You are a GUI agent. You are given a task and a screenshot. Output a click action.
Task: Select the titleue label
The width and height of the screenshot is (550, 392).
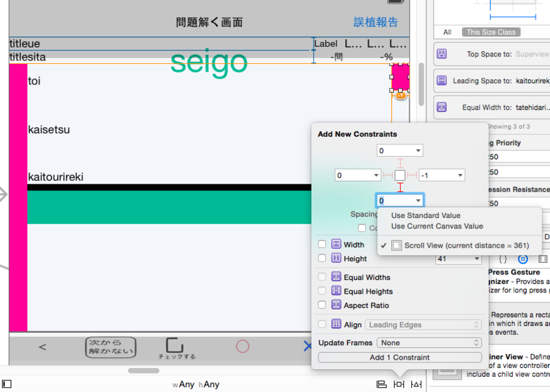(x=25, y=43)
